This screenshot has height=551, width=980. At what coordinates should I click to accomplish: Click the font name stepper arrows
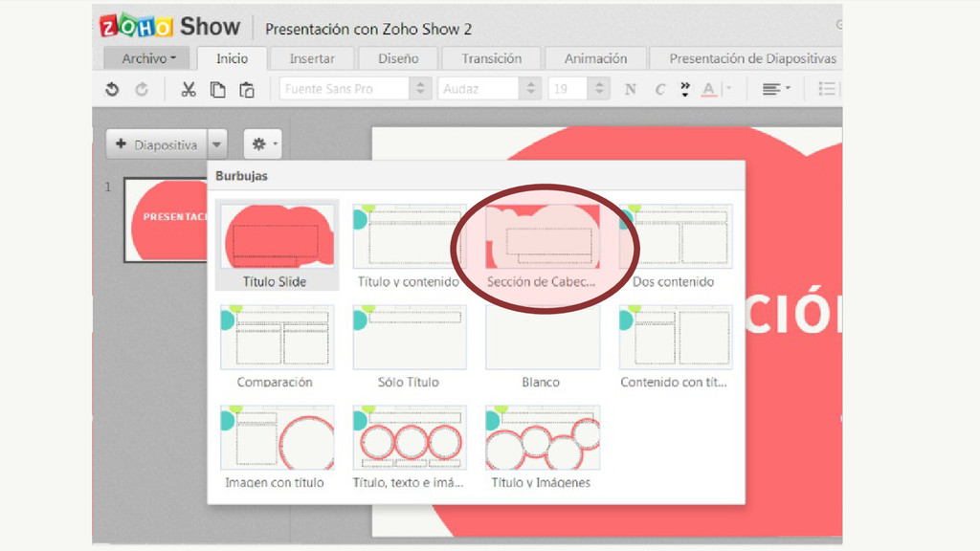pos(420,89)
